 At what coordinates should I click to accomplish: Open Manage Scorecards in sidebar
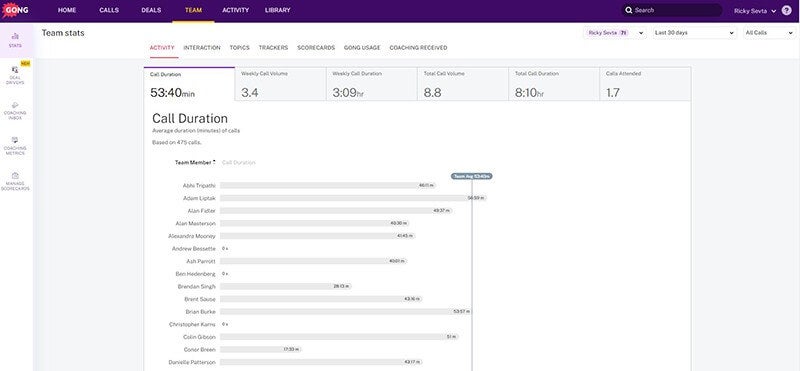15,181
